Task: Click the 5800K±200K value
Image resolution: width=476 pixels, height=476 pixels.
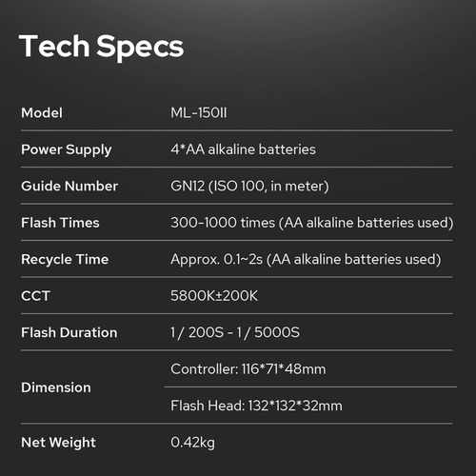Action: [x=214, y=296]
